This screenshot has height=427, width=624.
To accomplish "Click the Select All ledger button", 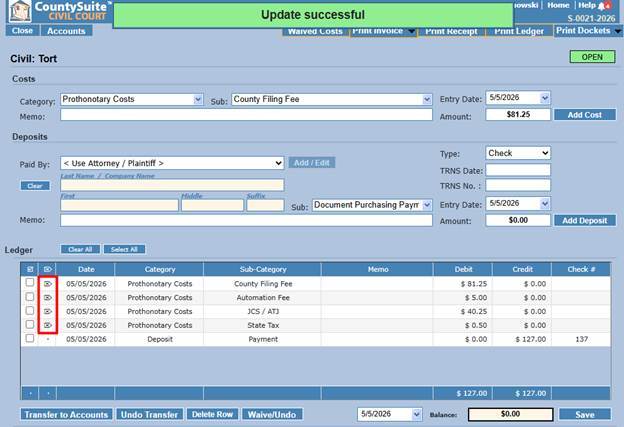I will click(x=124, y=250).
